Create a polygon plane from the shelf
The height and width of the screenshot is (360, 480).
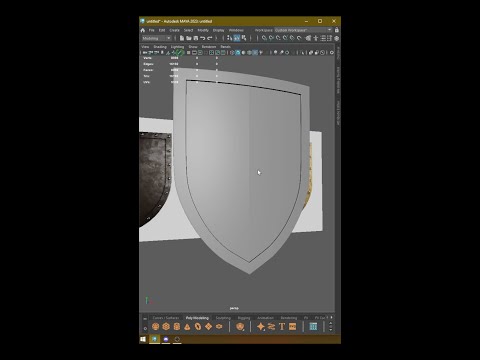(x=208, y=327)
